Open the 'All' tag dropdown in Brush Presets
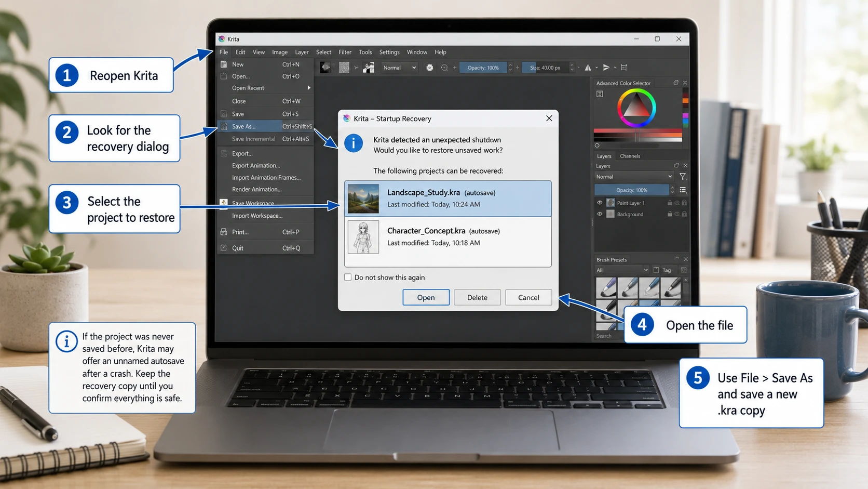Screen dimensions: 868x489 [x=622, y=270]
